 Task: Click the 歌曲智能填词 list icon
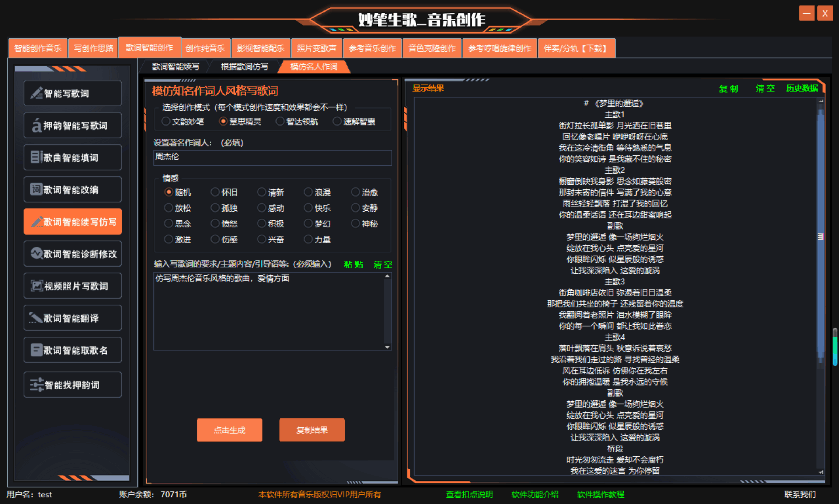point(36,157)
